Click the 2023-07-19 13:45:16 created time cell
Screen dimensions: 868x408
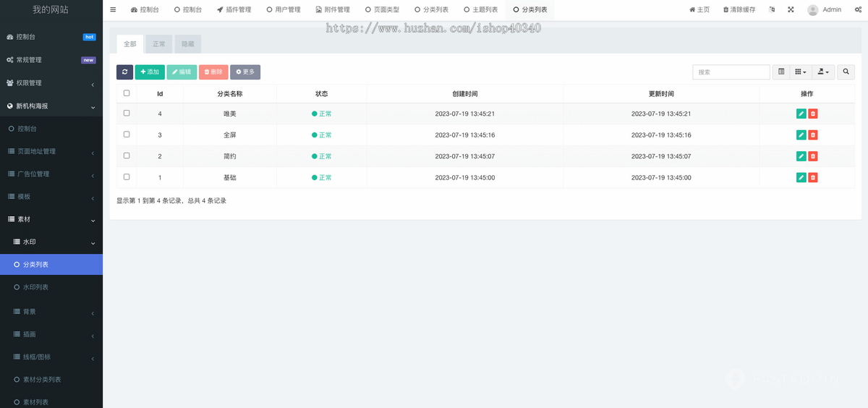[465, 135]
